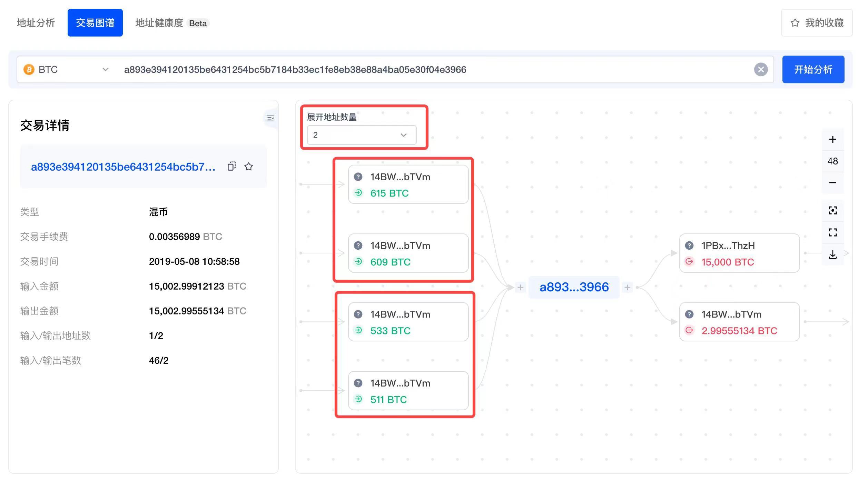The height and width of the screenshot is (491, 868).
Task: Click green inflow icon on 615 BTC node
Action: pos(358,193)
